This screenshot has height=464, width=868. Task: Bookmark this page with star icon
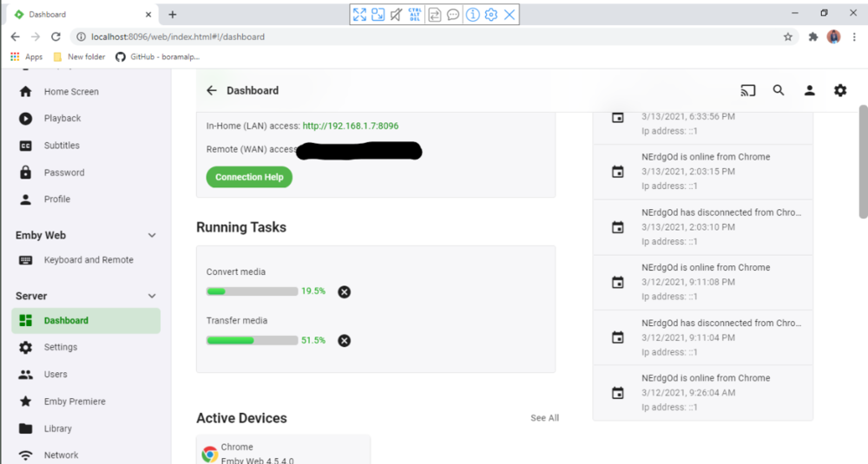788,37
